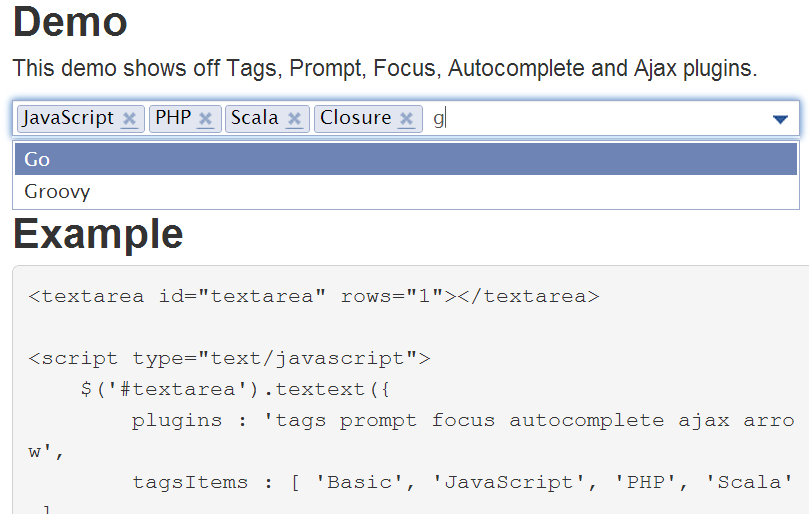
Task: Click the Demo heading
Action: click(x=70, y=22)
